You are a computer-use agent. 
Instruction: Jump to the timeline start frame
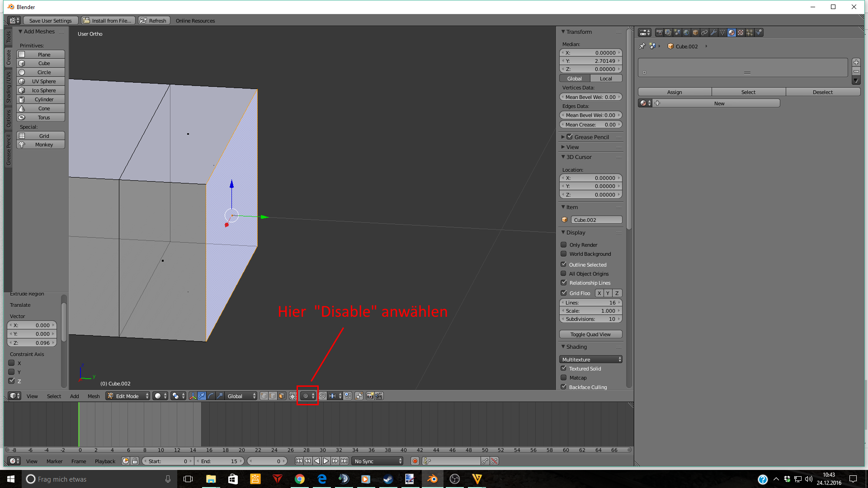(x=299, y=461)
